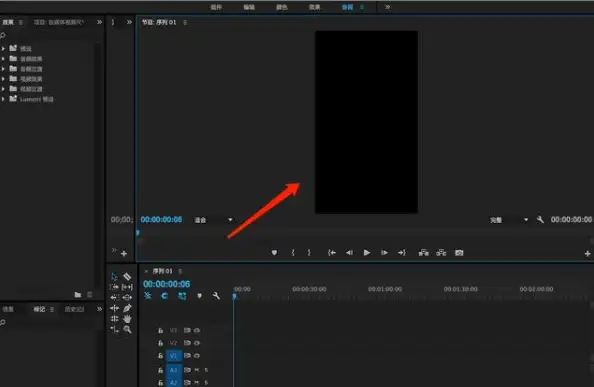The height and width of the screenshot is (387, 594).
Task: Click the program monitor playhead scrubber
Action: click(x=138, y=233)
